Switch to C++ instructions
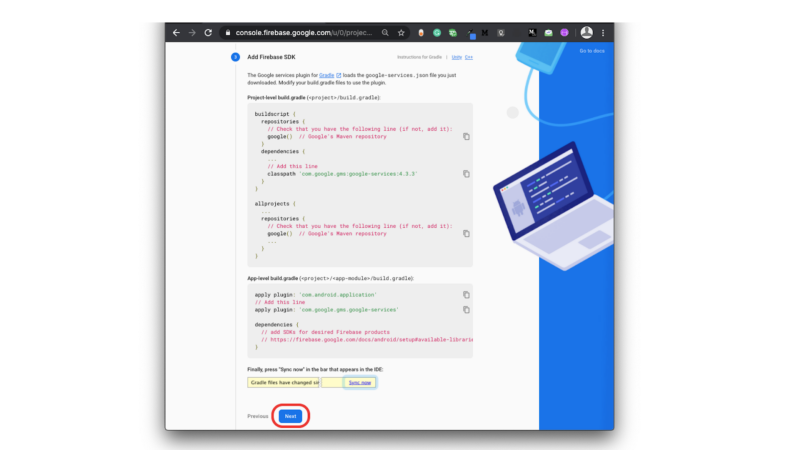 (469, 57)
